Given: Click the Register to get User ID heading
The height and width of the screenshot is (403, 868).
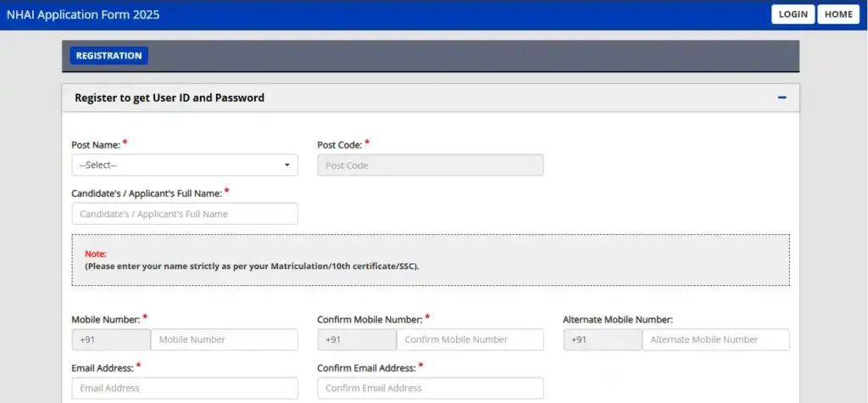Looking at the screenshot, I should coord(170,98).
